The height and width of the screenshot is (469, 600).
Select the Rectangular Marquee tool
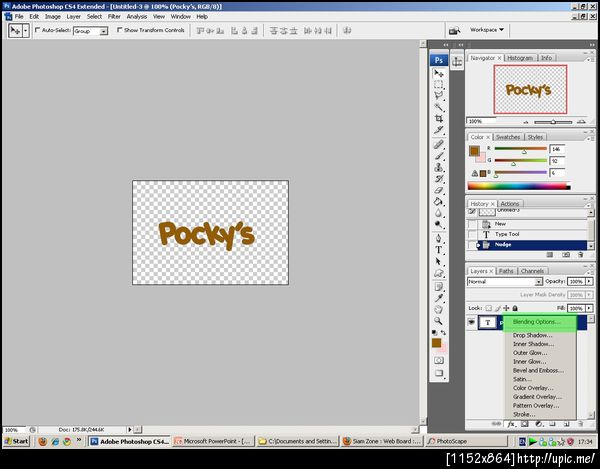pyautogui.click(x=439, y=84)
